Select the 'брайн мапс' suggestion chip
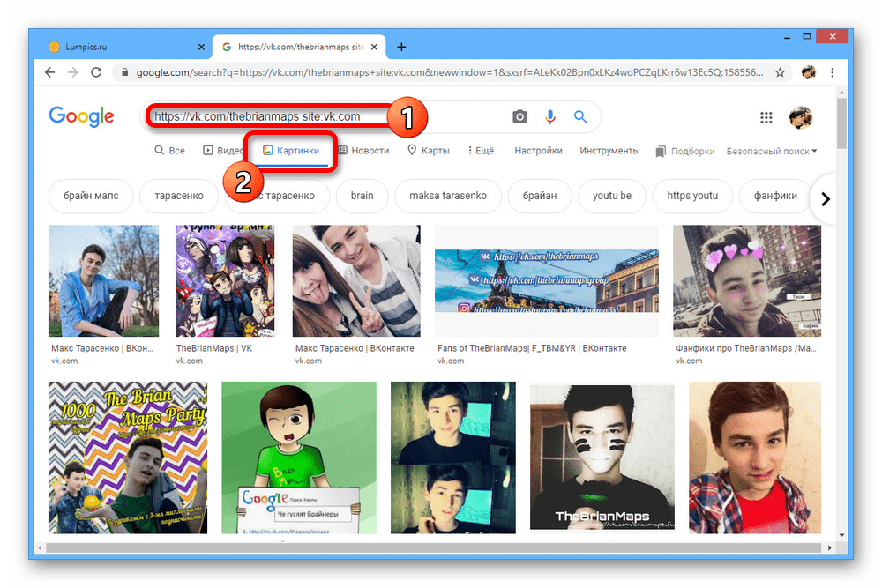The width and height of the screenshot is (882, 588). pyautogui.click(x=91, y=196)
